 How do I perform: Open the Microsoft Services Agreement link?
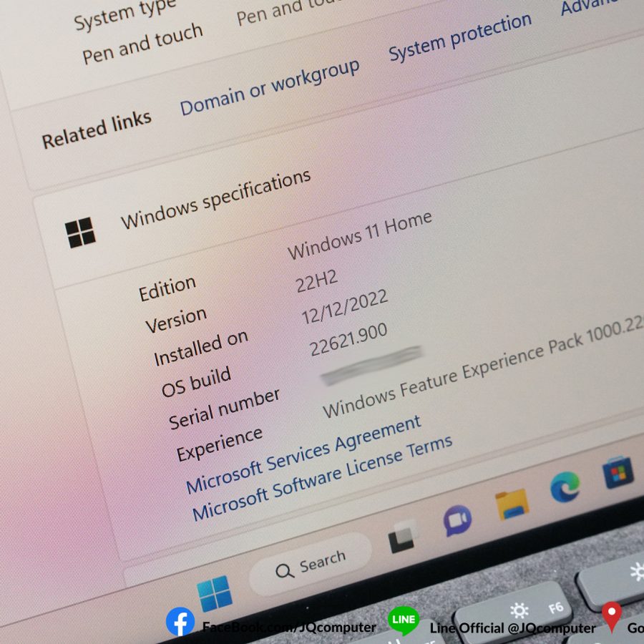coord(303,454)
